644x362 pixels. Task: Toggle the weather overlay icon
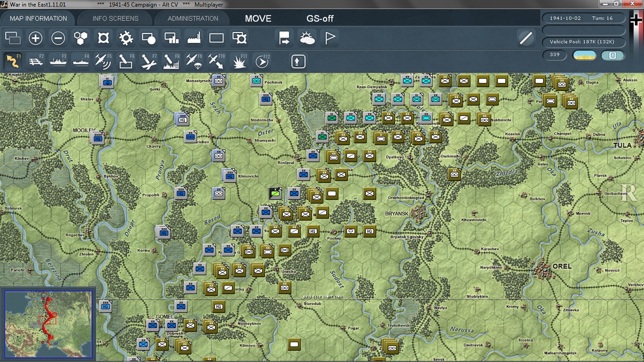(x=307, y=38)
